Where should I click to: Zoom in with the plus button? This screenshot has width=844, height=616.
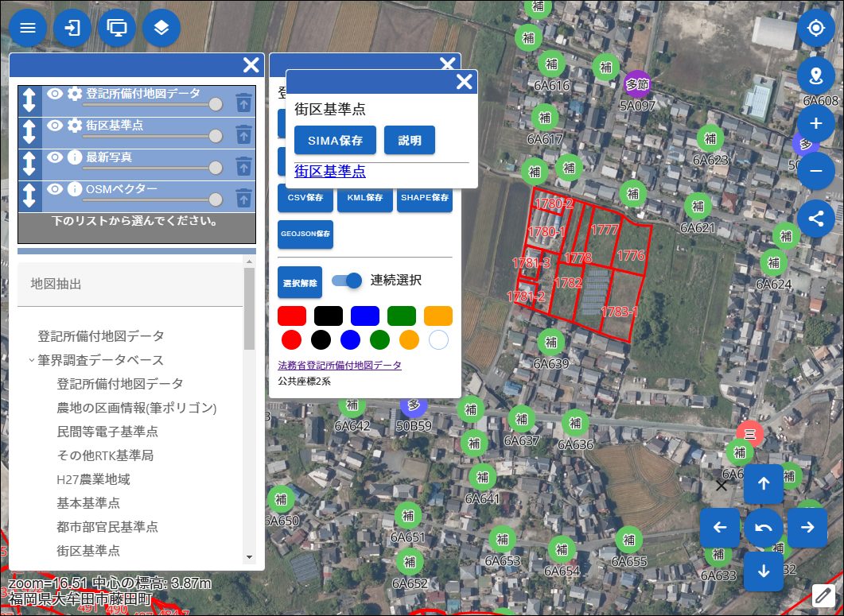click(815, 124)
